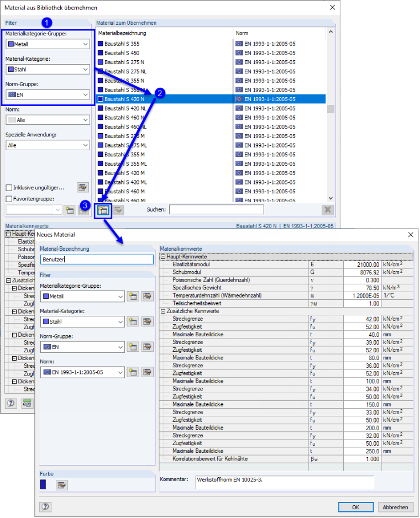The image size is (420, 518).
Task: Edit Norm next to EN 1993-1-1:2005-05 dropdown
Action: [x=147, y=372]
